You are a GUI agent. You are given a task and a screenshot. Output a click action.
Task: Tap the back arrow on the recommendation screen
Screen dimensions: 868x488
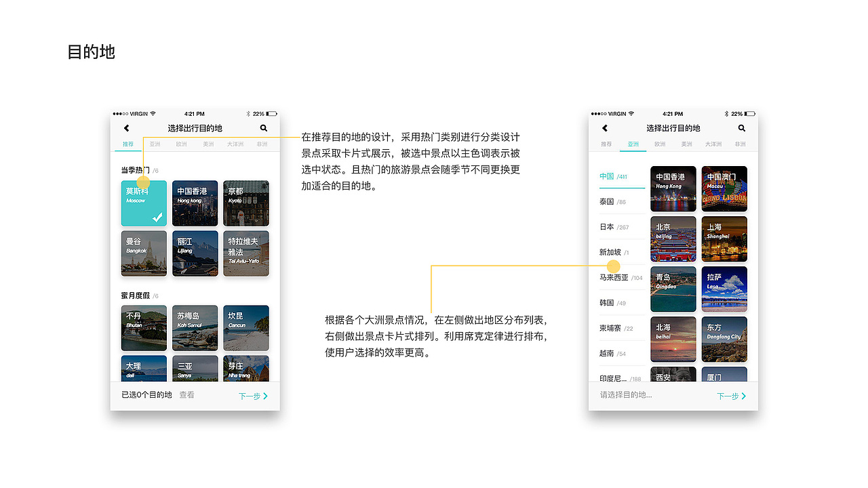(x=126, y=128)
